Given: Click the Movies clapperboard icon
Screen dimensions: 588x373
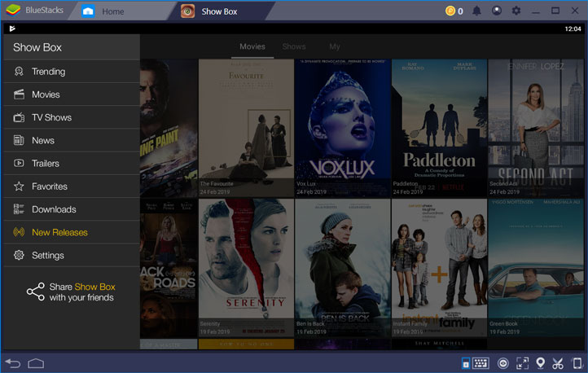Looking at the screenshot, I should tap(19, 94).
